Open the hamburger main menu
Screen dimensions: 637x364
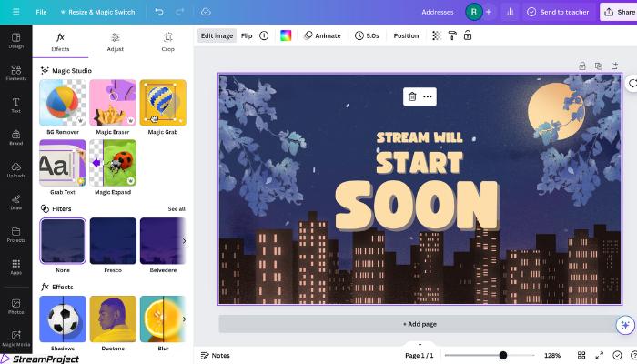tap(15, 12)
